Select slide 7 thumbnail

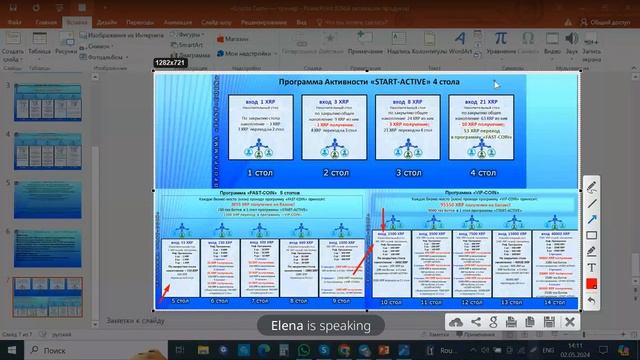[48, 297]
